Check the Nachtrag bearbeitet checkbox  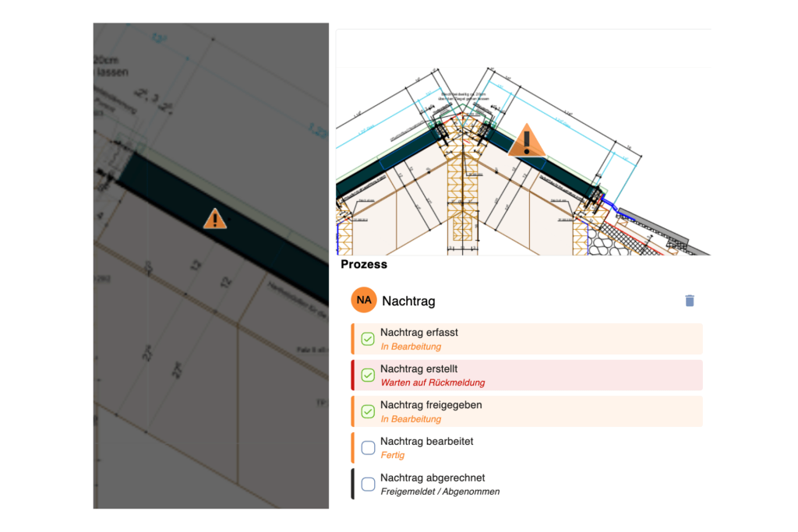click(x=368, y=448)
